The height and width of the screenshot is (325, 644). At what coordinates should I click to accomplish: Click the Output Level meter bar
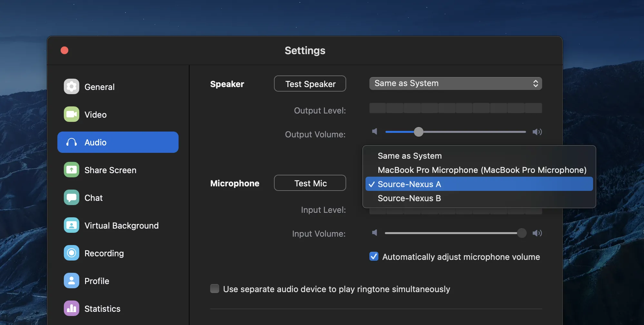pyautogui.click(x=455, y=108)
